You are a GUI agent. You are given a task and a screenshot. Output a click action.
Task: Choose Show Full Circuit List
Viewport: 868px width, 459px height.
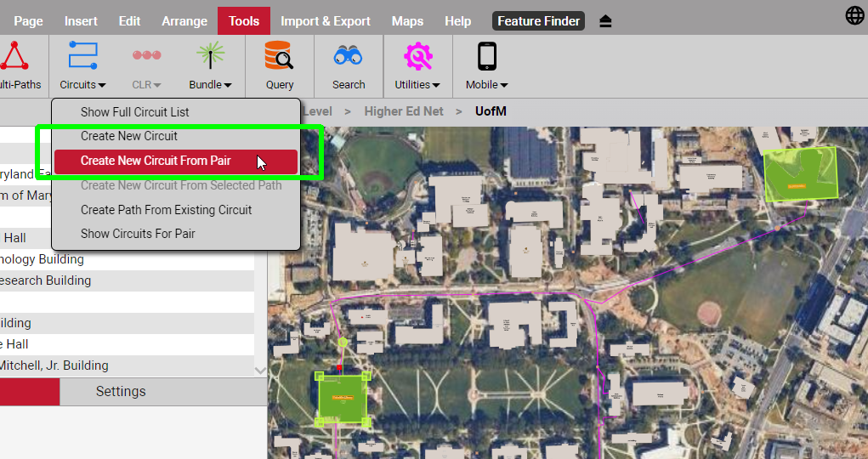coord(134,112)
